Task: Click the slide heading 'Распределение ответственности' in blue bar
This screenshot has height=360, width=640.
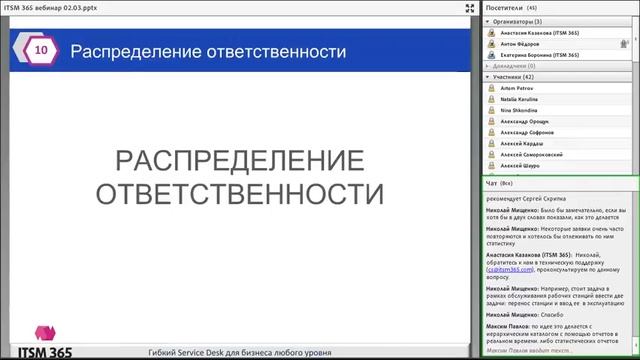Action: [x=208, y=51]
